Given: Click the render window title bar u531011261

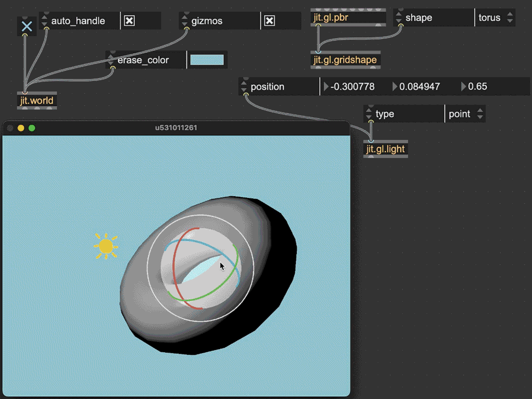Looking at the screenshot, I should click(176, 128).
